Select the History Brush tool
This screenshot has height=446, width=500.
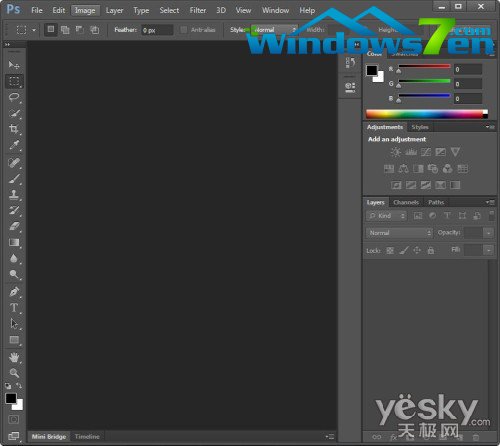point(14,210)
